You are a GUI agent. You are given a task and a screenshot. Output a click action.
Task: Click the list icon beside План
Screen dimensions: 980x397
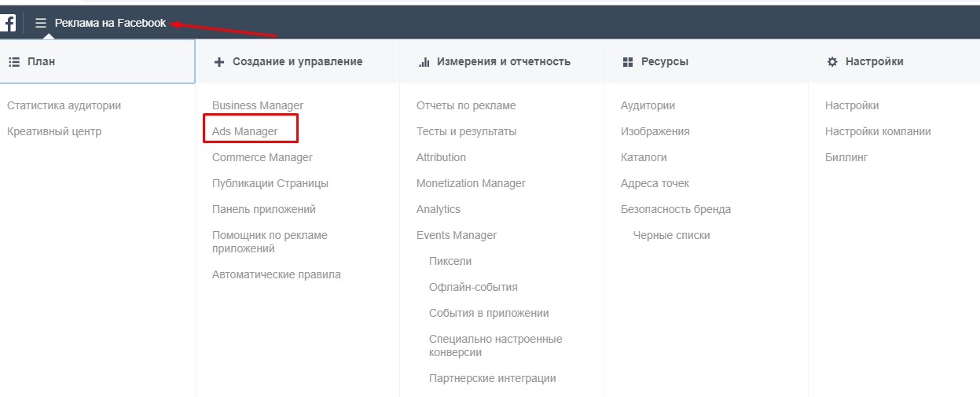13,61
